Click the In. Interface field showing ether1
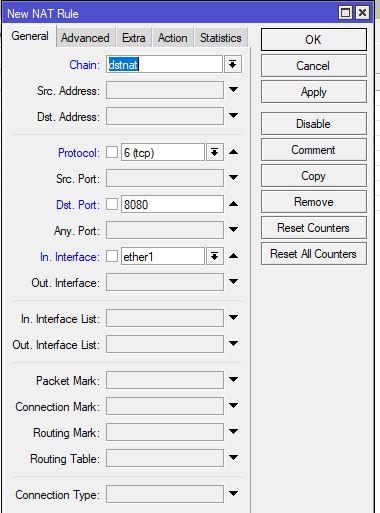Screen dimensions: 380x513 [163, 256]
